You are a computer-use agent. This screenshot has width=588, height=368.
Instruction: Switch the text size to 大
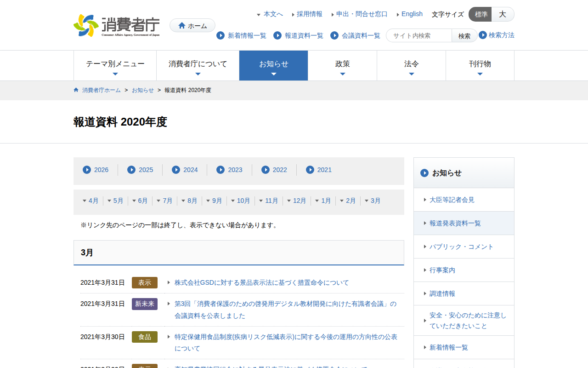click(x=503, y=14)
